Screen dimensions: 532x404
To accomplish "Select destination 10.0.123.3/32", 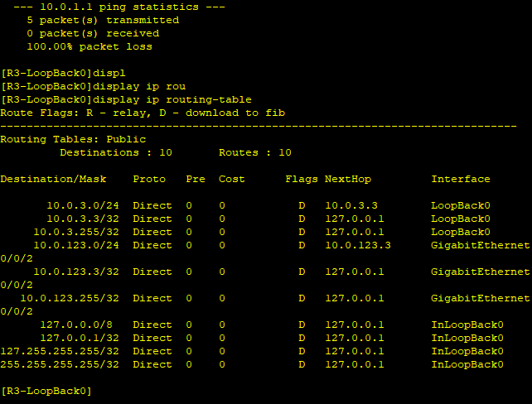I will 76,272.
